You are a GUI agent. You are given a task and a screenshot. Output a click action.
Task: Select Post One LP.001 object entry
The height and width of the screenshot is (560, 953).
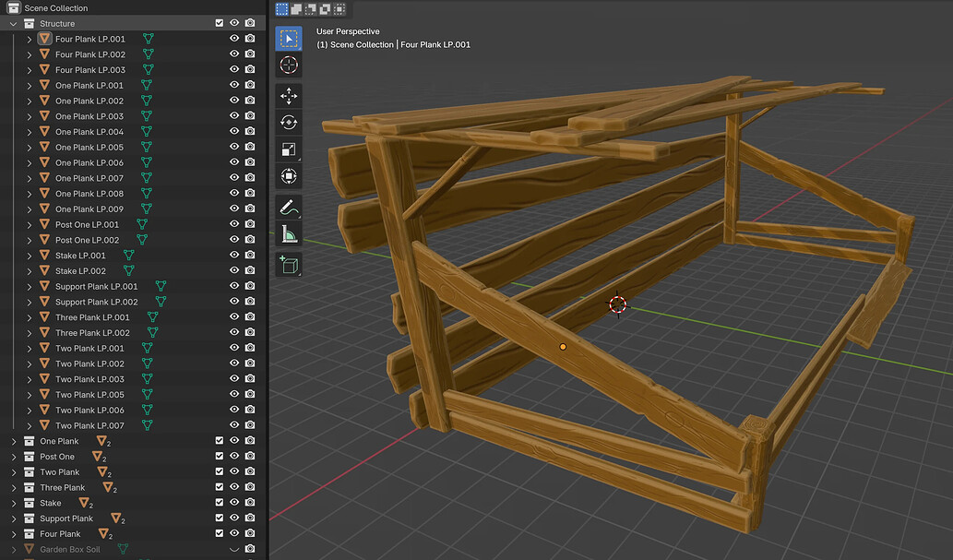coord(87,224)
